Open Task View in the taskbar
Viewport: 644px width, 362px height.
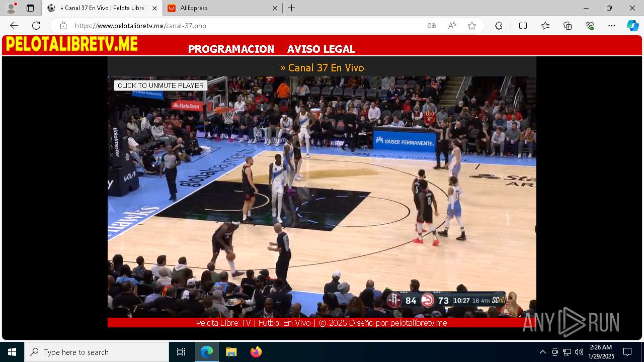[x=181, y=352]
